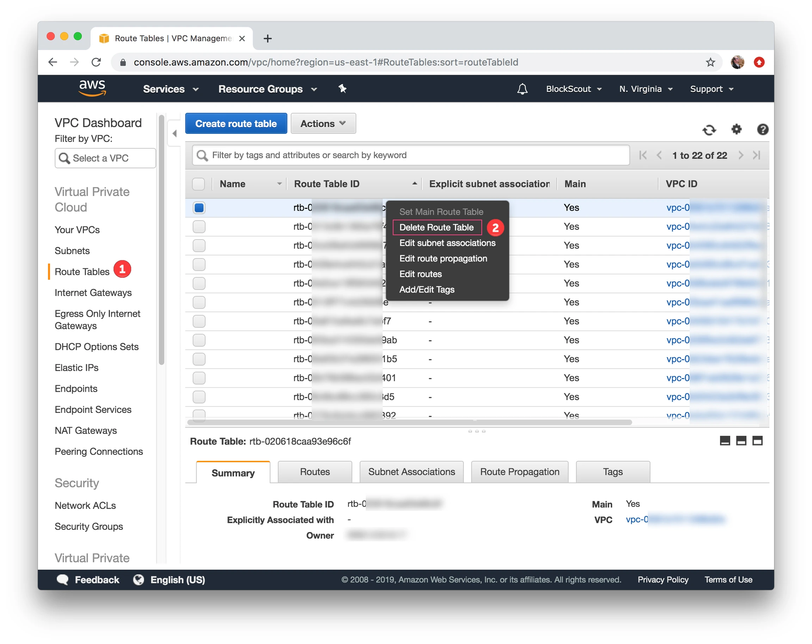Switch to the Subnet Associations tab
Screen dimensions: 812x644
(411, 472)
